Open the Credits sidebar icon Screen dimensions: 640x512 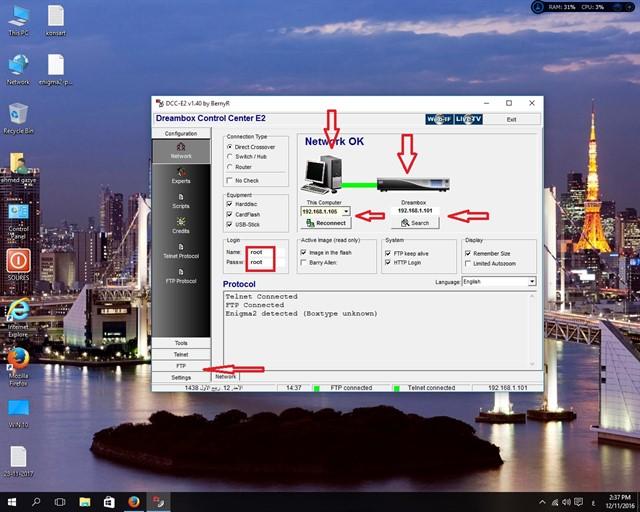181,222
